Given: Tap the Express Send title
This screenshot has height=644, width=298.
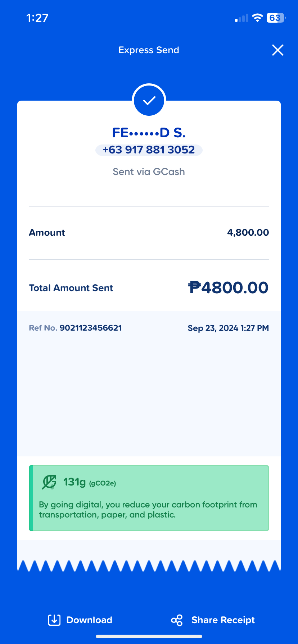Looking at the screenshot, I should [x=149, y=50].
